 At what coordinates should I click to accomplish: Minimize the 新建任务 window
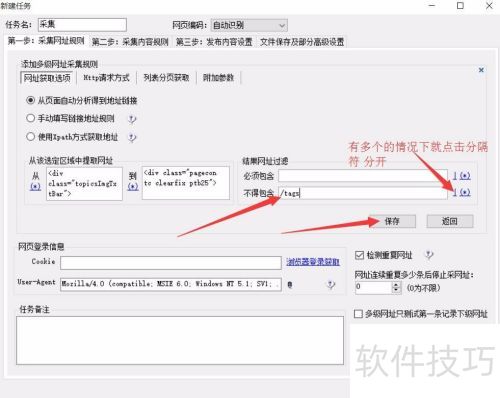point(432,6)
